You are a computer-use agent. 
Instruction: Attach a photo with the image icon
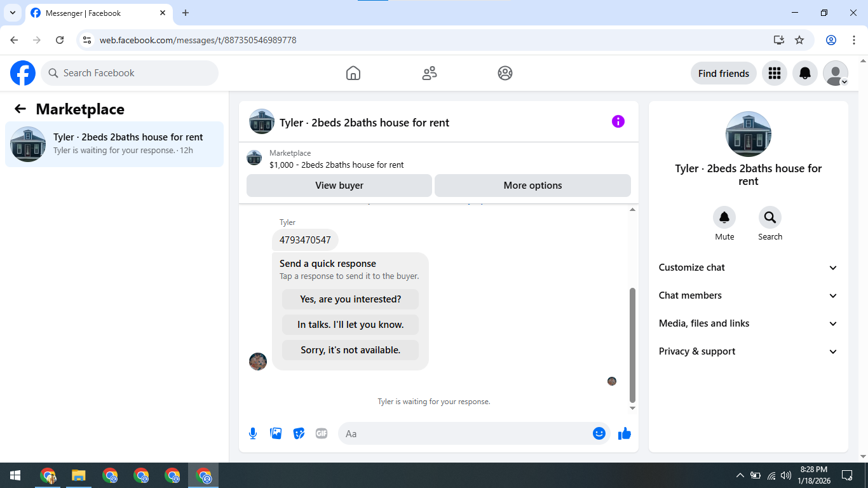click(276, 433)
